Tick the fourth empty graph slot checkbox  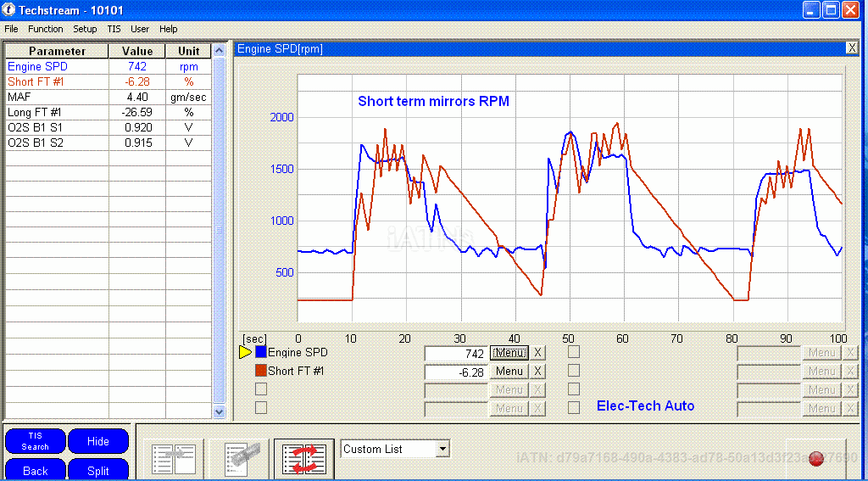click(x=261, y=408)
